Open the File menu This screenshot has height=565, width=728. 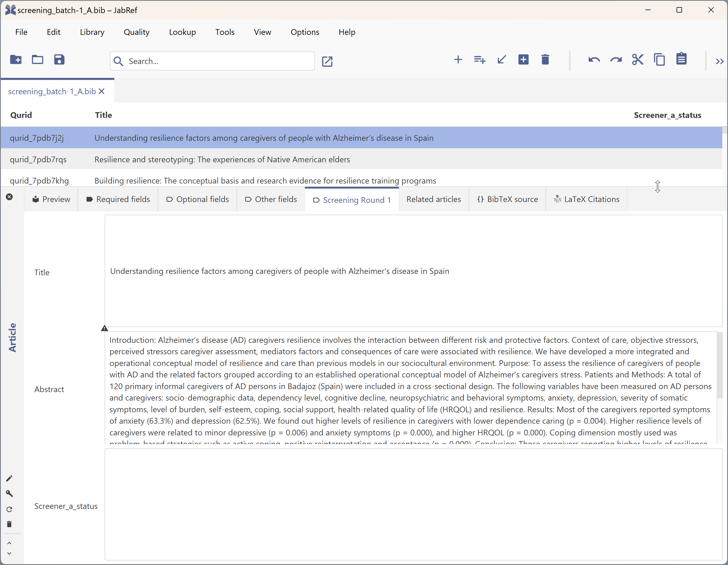(x=21, y=32)
